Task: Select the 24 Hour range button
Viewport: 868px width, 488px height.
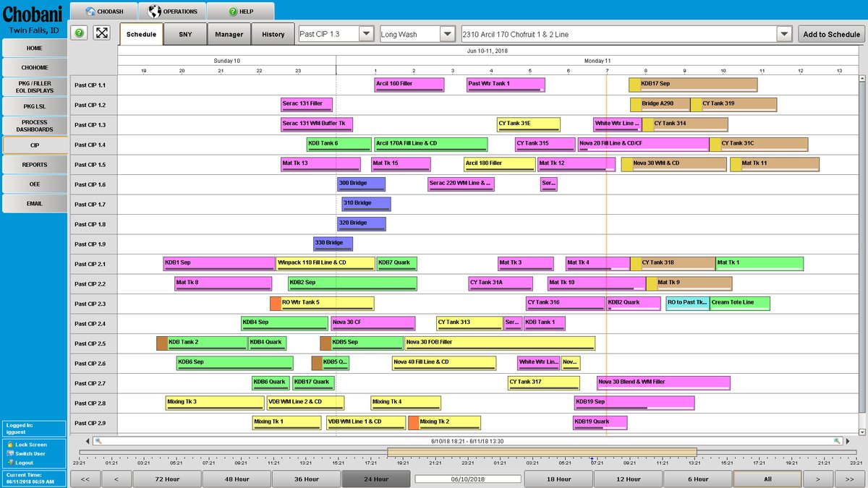Action: tap(375, 479)
